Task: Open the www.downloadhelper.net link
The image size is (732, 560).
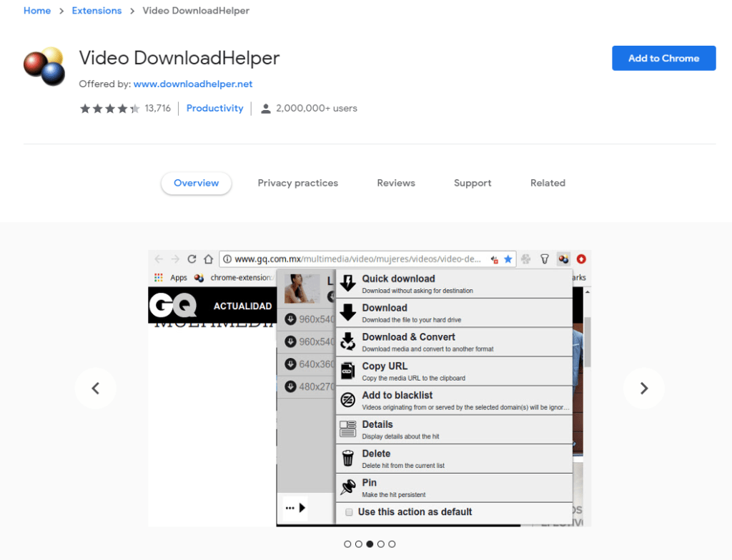Action: pyautogui.click(x=193, y=84)
